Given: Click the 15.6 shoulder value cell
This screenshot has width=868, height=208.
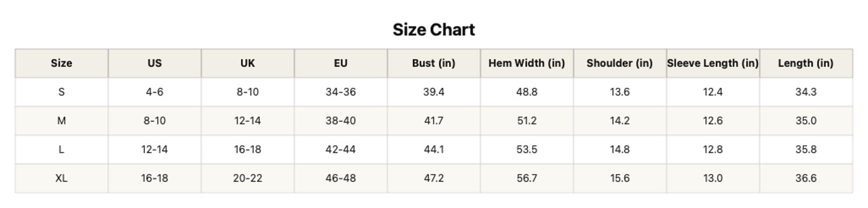Looking at the screenshot, I should [620, 178].
